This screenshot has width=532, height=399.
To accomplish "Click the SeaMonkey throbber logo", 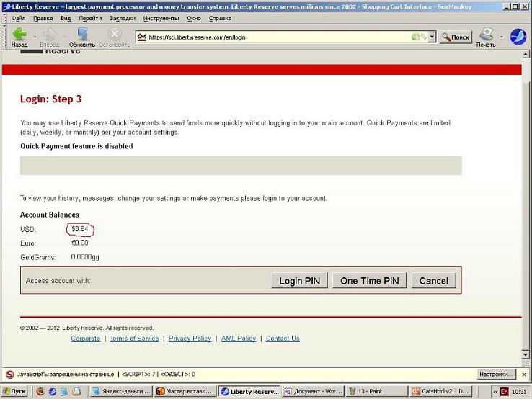I will tap(518, 37).
